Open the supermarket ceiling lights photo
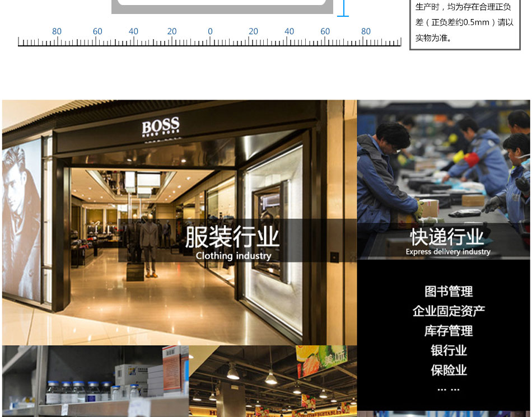The image size is (532, 417). [272, 381]
